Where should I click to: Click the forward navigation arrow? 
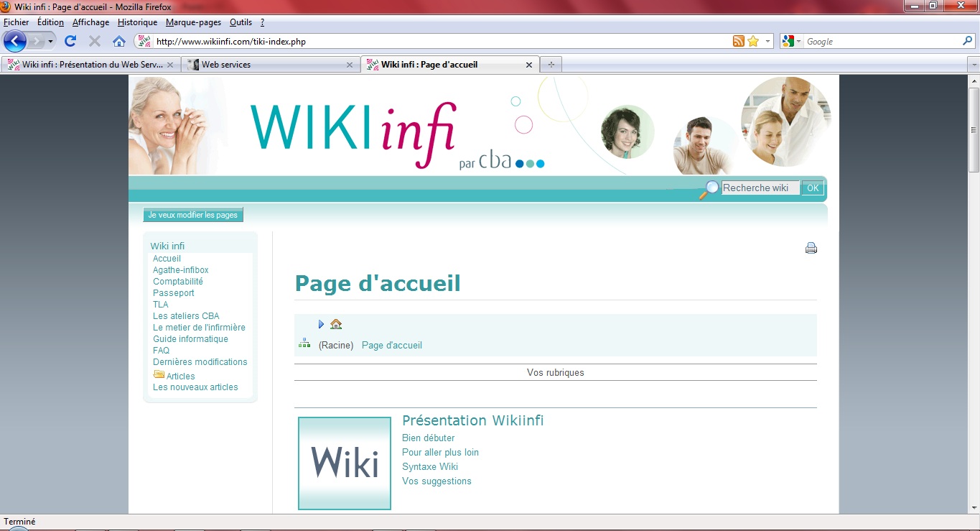pos(37,41)
